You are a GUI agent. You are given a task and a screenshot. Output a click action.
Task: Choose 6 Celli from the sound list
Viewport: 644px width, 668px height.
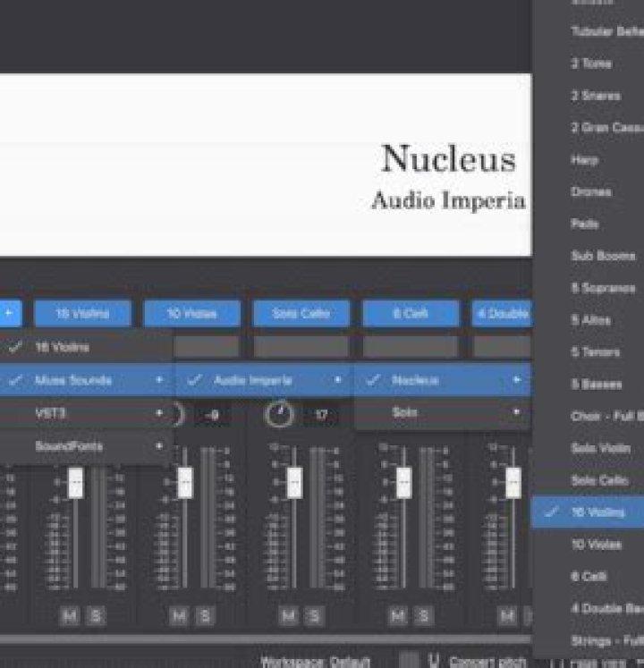589,577
